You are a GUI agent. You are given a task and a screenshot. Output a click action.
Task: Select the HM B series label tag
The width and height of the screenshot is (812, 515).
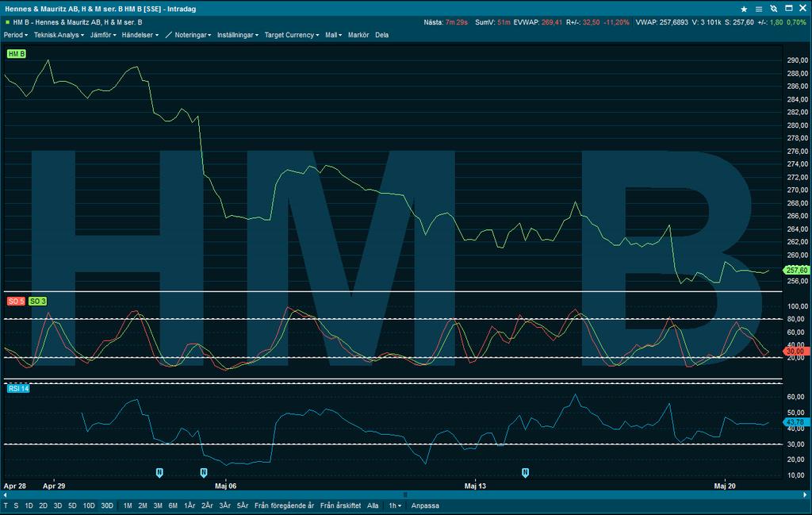click(x=16, y=54)
